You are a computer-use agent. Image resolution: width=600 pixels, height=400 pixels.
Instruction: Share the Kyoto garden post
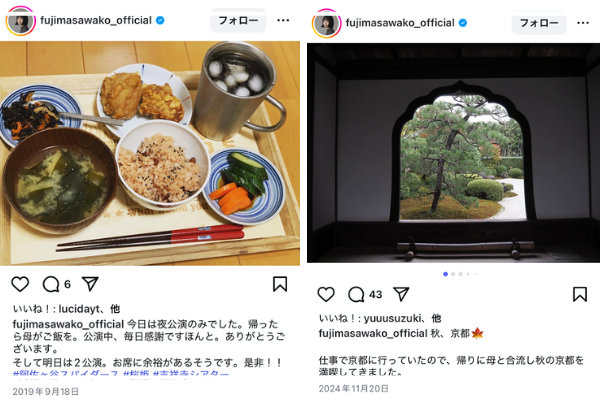401,294
